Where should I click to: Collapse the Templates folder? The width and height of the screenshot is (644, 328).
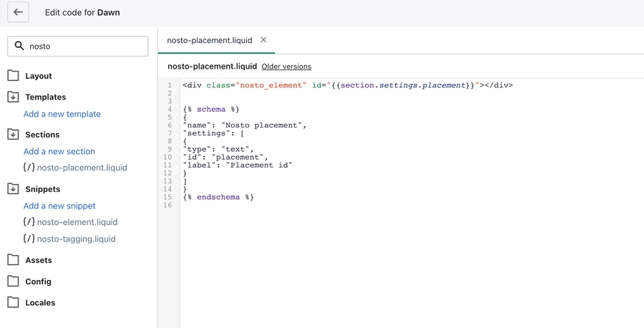coord(13,97)
